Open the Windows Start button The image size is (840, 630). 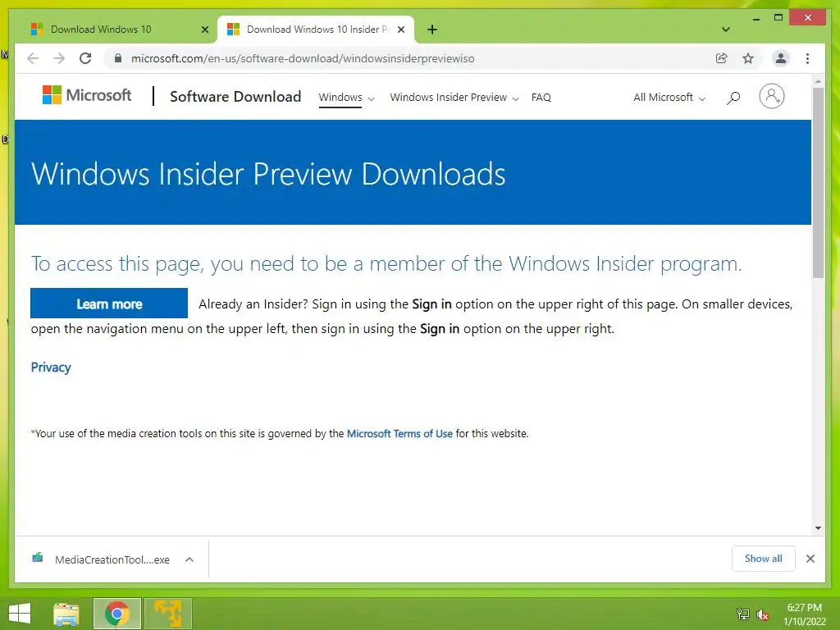[x=20, y=614]
